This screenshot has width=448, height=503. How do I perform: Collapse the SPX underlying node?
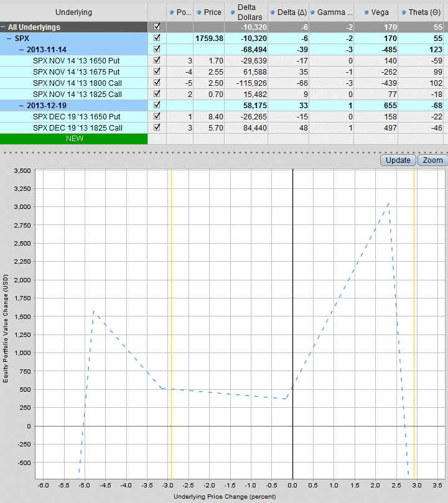click(9, 39)
